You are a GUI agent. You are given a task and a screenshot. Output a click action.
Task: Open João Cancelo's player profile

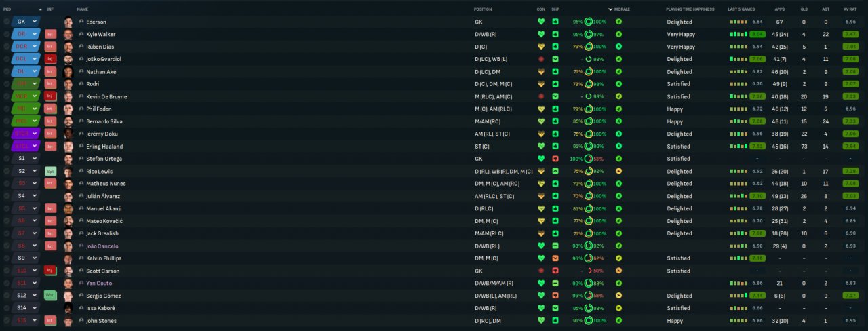(102, 246)
